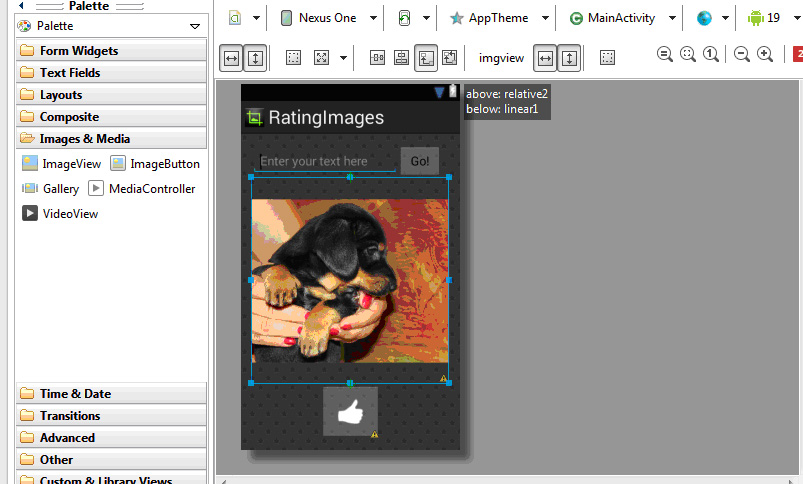Click the red error icon at toolbar edge
Screen dimensions: 803x484
click(x=797, y=54)
